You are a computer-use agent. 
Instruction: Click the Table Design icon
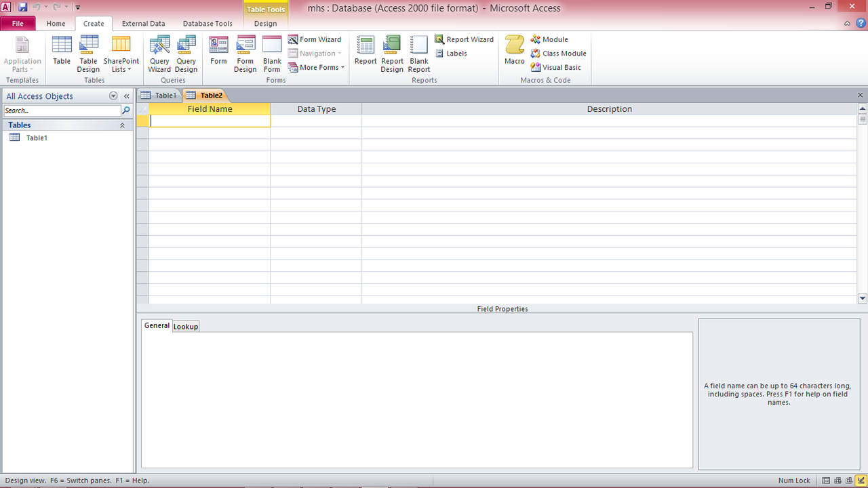(x=88, y=54)
